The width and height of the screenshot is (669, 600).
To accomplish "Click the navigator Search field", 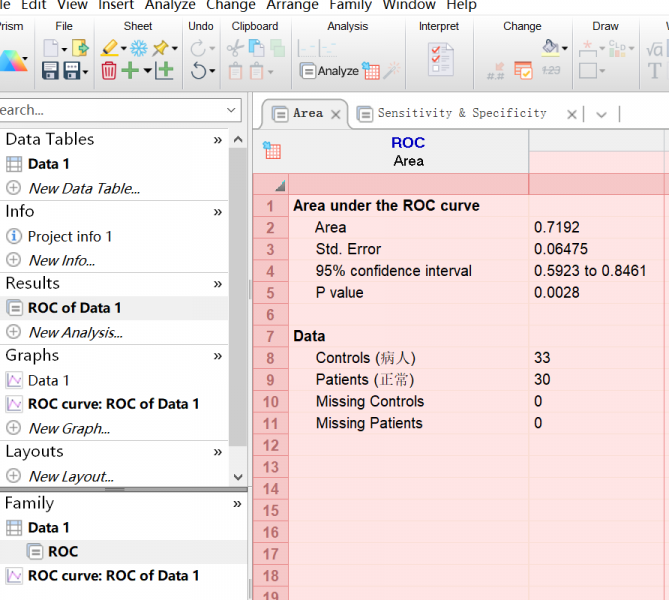I will pos(119,110).
